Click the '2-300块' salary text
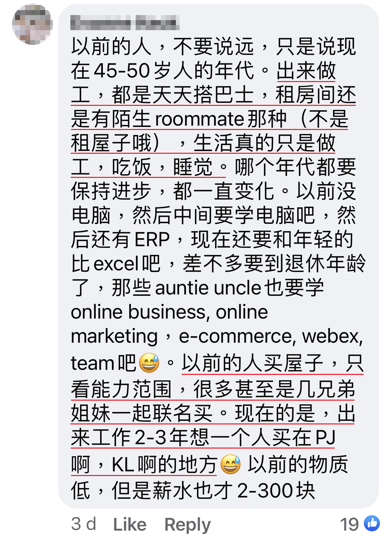 (x=276, y=491)
